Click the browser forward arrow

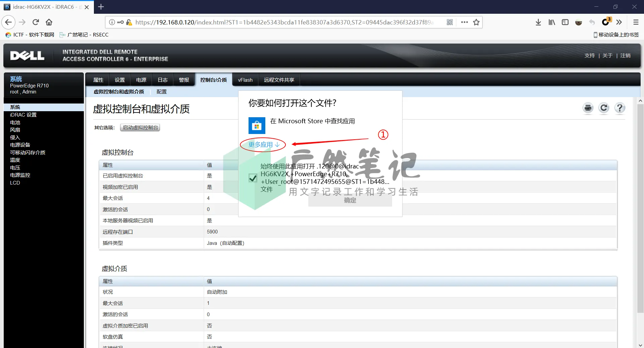coord(22,22)
